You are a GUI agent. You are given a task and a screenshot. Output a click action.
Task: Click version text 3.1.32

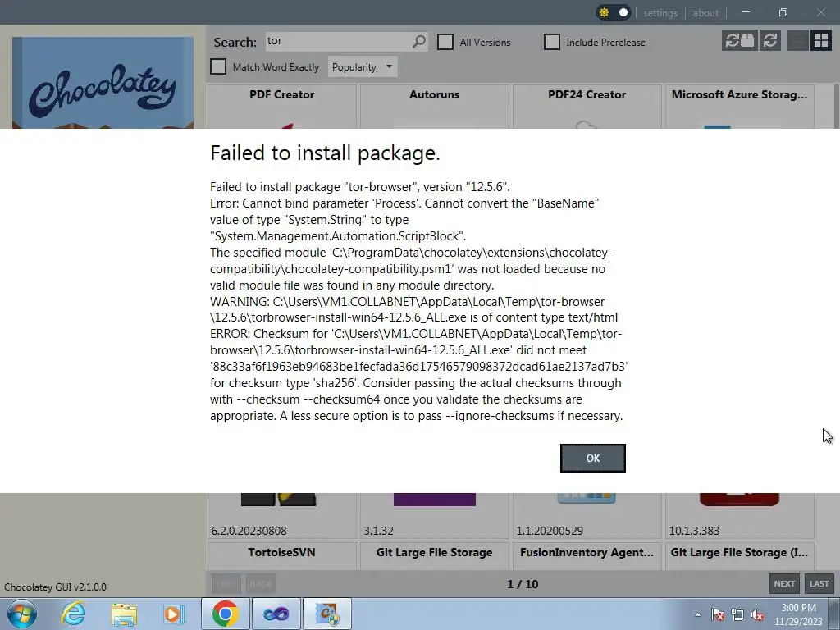(x=379, y=531)
